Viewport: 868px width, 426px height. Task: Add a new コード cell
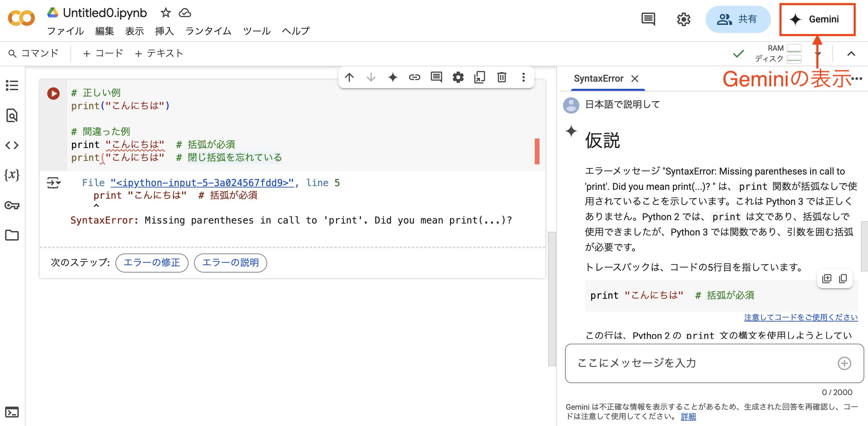(103, 53)
